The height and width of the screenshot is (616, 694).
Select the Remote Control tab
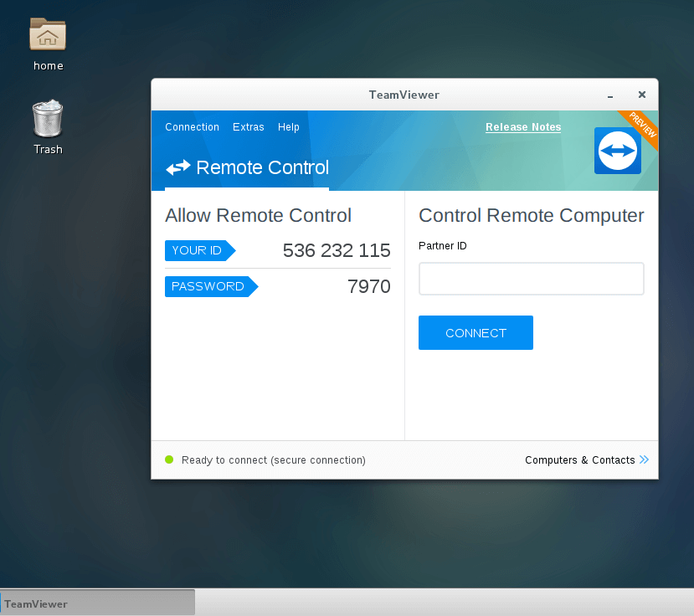click(x=247, y=168)
